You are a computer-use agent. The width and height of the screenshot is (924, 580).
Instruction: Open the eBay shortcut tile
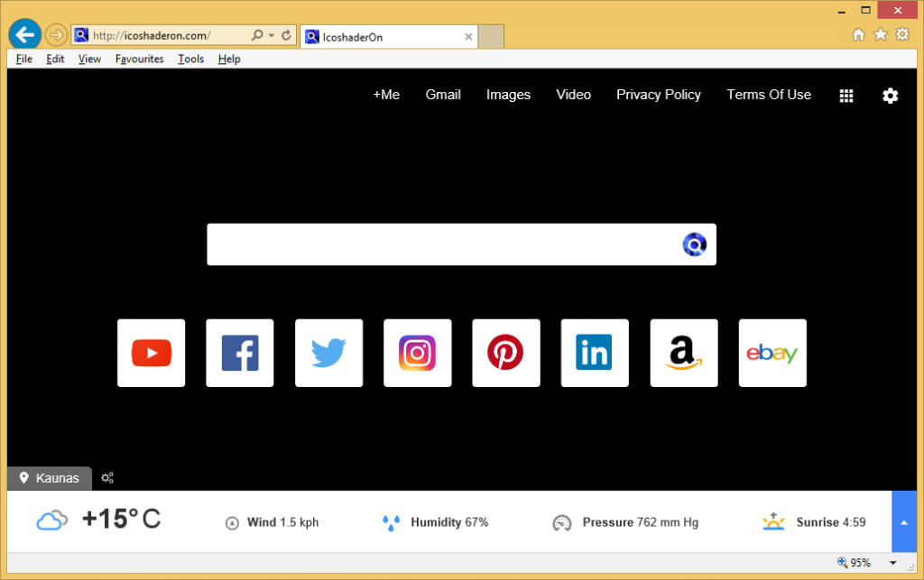tap(772, 353)
